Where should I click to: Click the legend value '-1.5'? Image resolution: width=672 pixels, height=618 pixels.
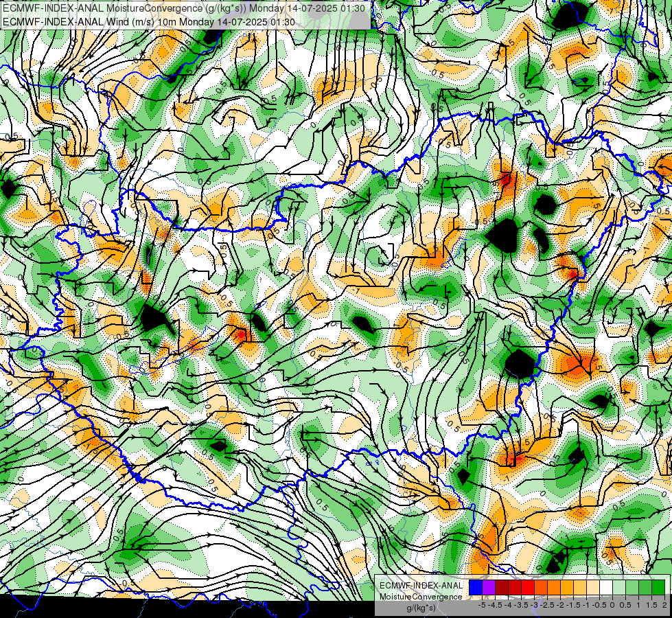click(x=574, y=605)
